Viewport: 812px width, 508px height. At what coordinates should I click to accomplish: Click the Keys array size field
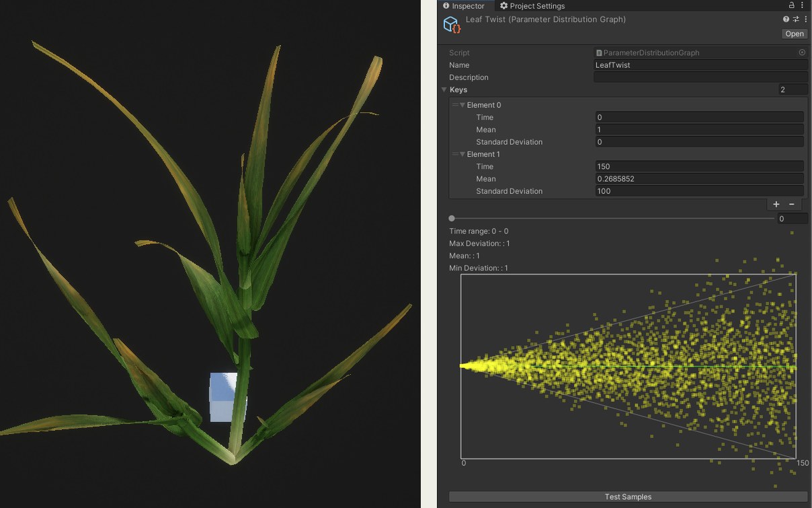click(x=793, y=89)
